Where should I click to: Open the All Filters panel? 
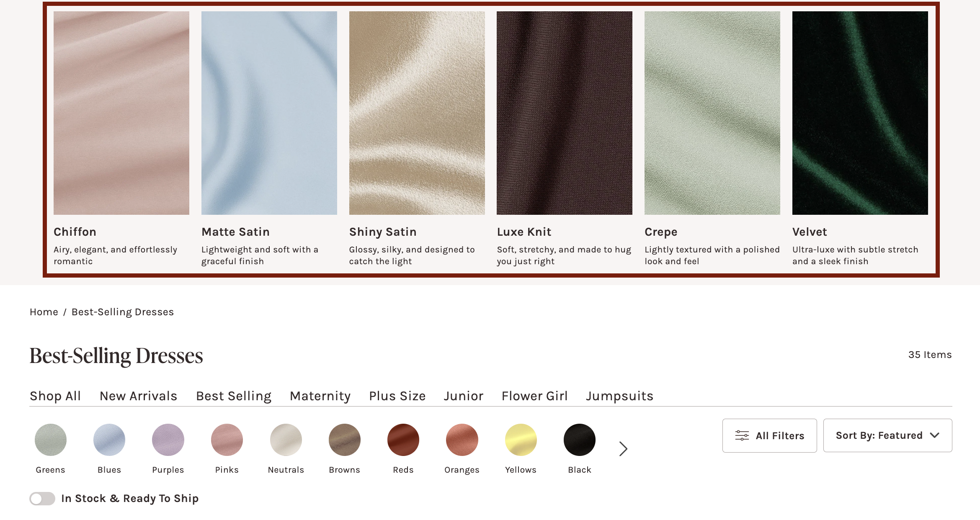point(769,435)
